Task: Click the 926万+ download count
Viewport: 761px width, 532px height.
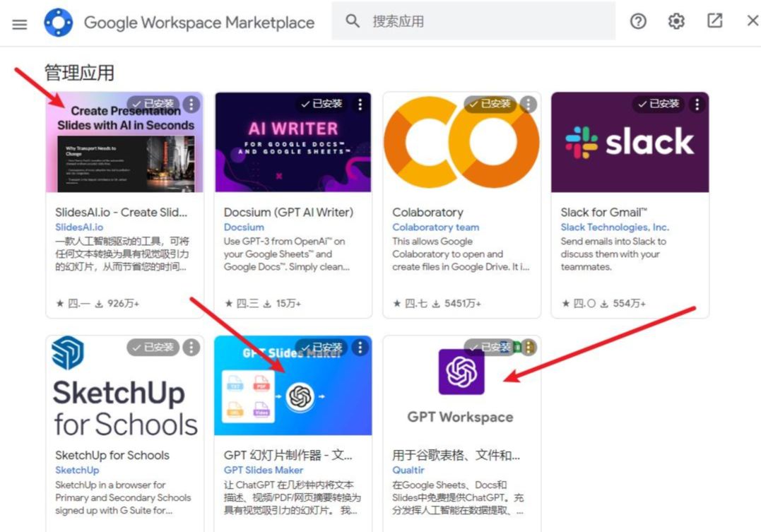Action: pos(123,303)
